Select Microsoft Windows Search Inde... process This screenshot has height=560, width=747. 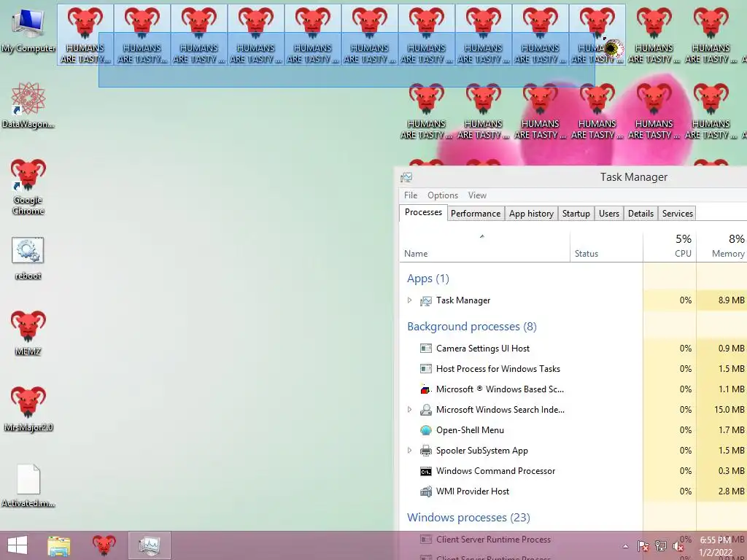pyautogui.click(x=573, y=410)
